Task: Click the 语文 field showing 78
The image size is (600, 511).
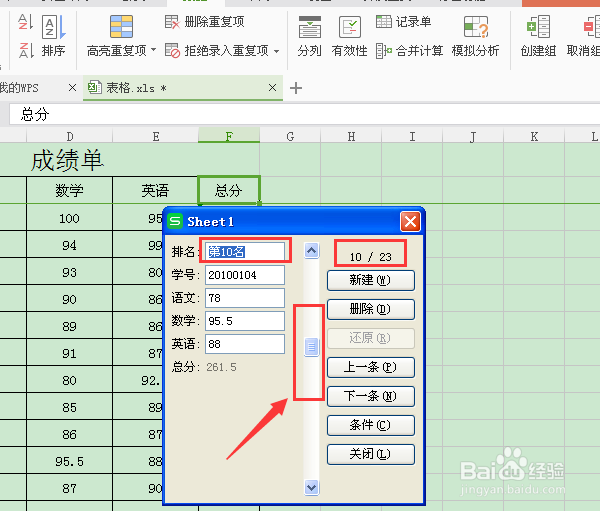Action: (x=245, y=298)
